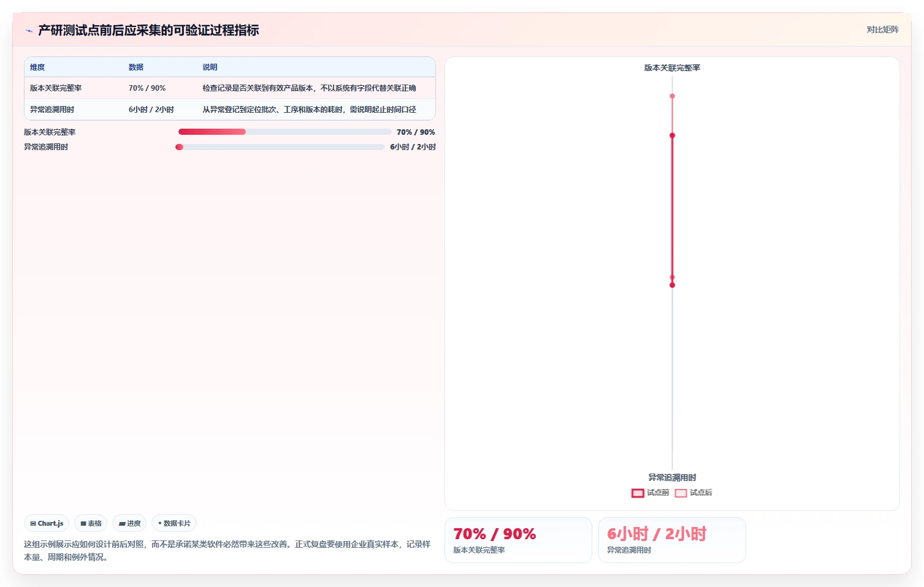Click the upper dark-red chart data point

[672, 135]
